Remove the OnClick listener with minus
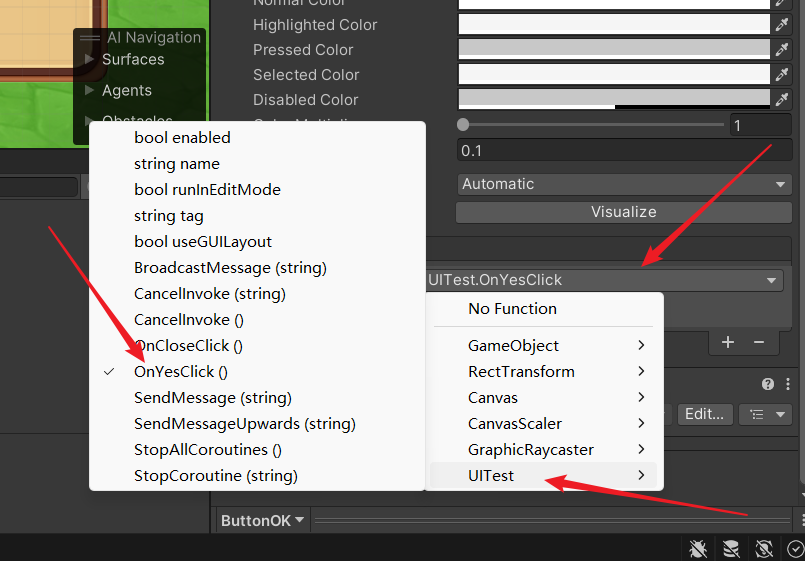Screen dimensions: 805x561 click(759, 342)
